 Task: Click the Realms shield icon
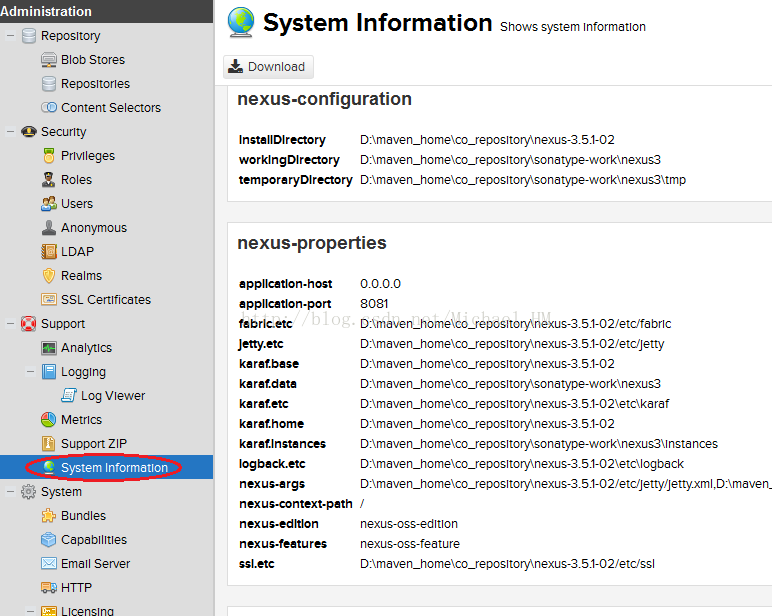click(x=49, y=276)
